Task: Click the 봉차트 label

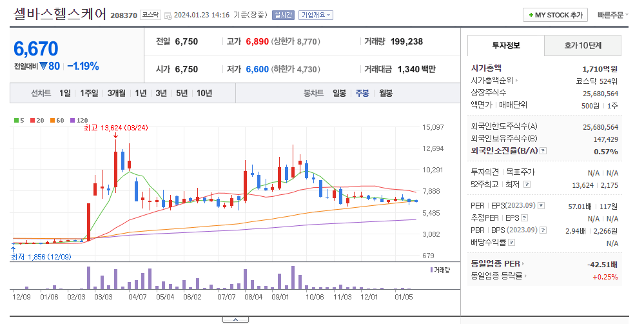Action: (x=313, y=94)
